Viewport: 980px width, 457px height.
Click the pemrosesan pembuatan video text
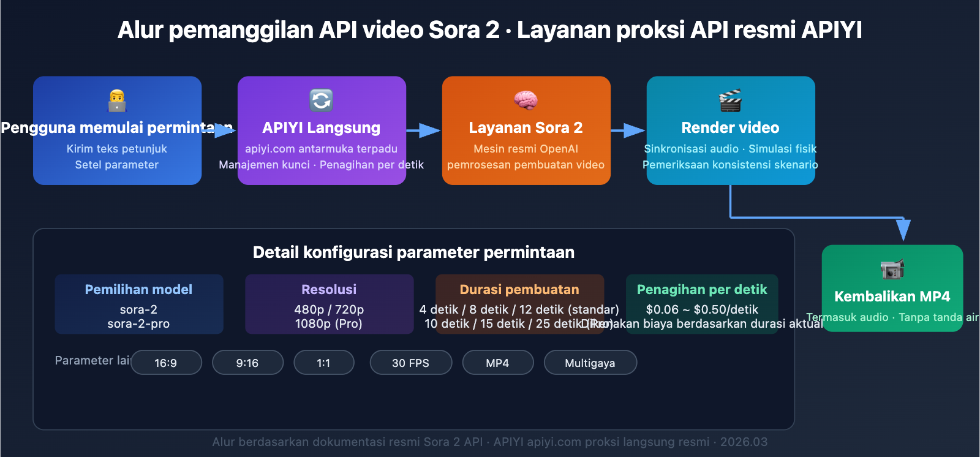[526, 165]
